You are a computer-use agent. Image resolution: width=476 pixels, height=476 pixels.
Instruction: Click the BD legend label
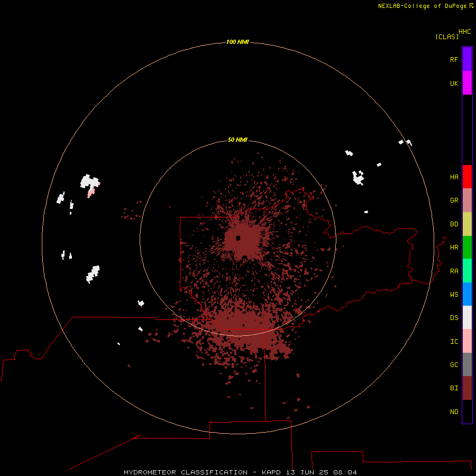[x=454, y=224]
